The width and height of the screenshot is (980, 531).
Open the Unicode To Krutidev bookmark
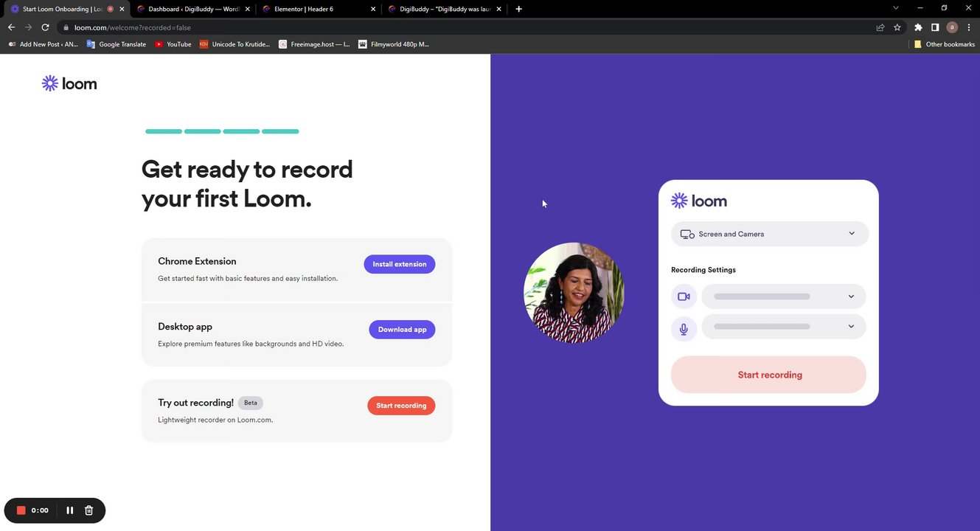pyautogui.click(x=234, y=44)
